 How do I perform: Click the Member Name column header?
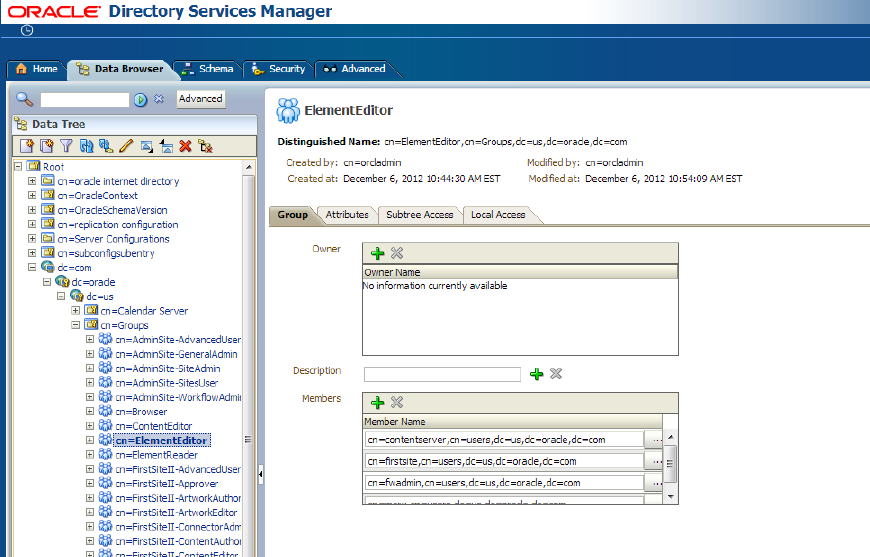pyautogui.click(x=513, y=422)
